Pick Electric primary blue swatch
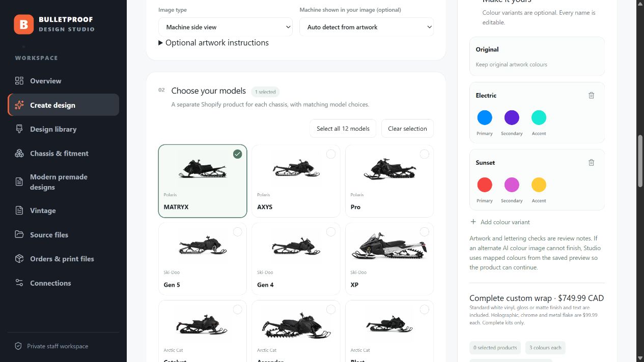 point(485,117)
